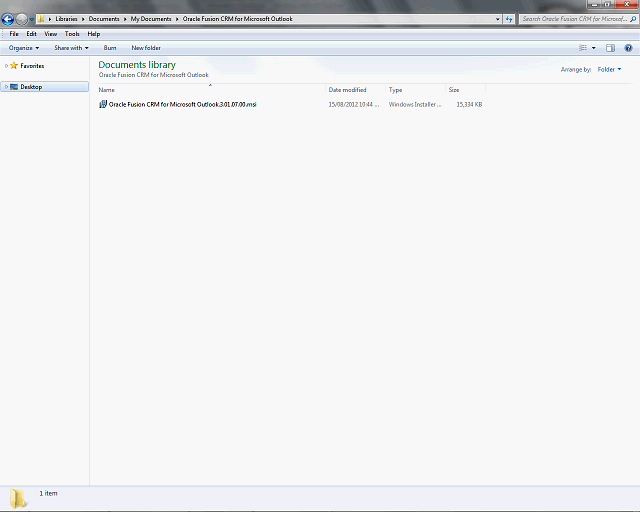Open Arrange by Folder dropdown
640x512 pixels.
coord(609,69)
